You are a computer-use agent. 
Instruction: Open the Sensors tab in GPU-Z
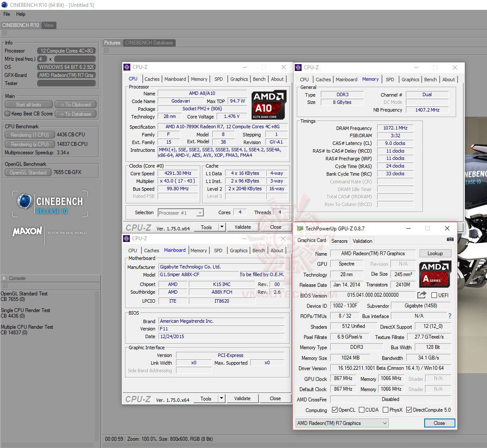[x=340, y=241]
